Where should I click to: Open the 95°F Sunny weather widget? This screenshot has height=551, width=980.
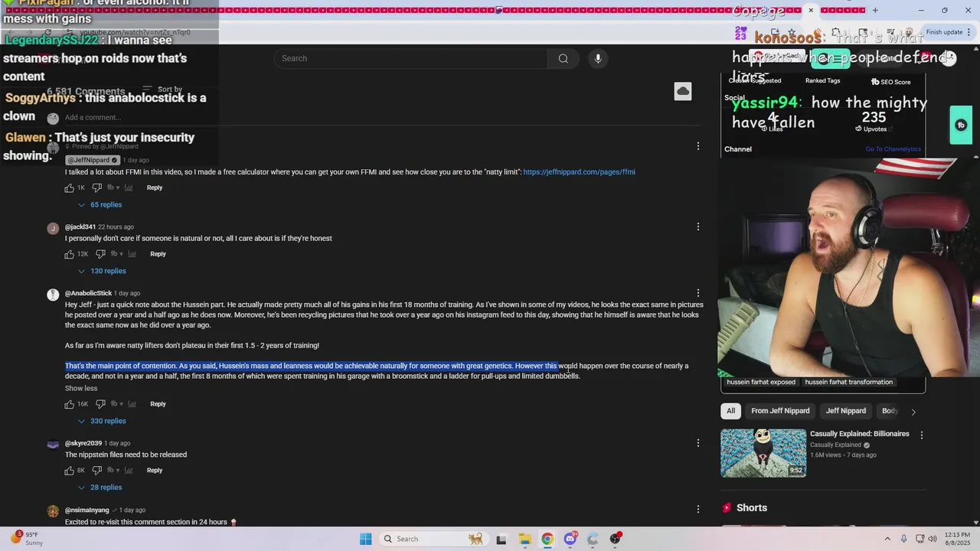[x=25, y=539]
